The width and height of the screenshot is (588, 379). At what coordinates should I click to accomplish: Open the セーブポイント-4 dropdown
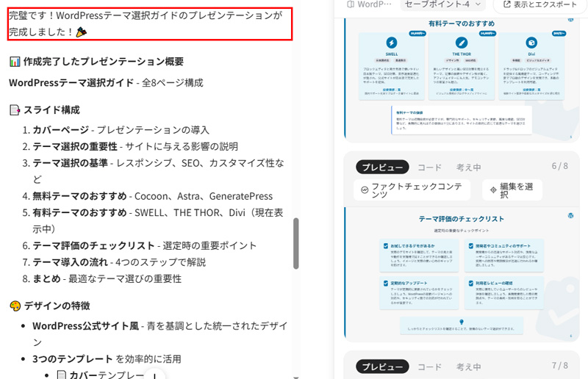pos(443,4)
